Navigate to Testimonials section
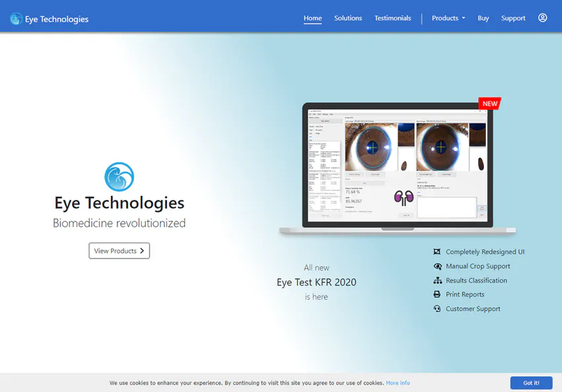This screenshot has width=562, height=392. [393, 19]
